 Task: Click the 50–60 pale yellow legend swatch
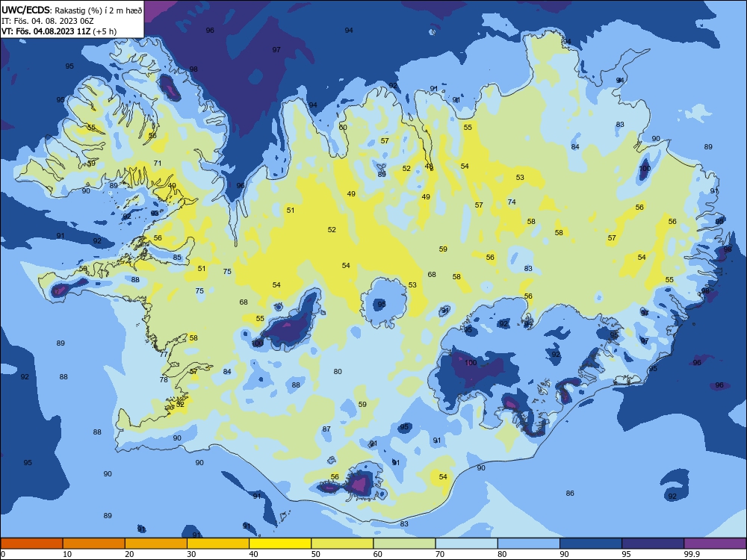(342, 544)
